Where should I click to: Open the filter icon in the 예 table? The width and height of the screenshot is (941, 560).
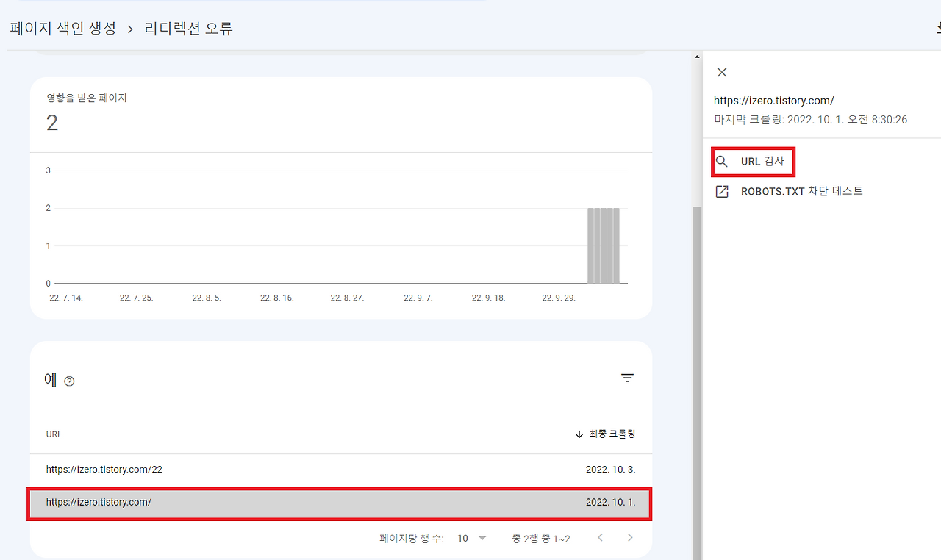click(627, 378)
